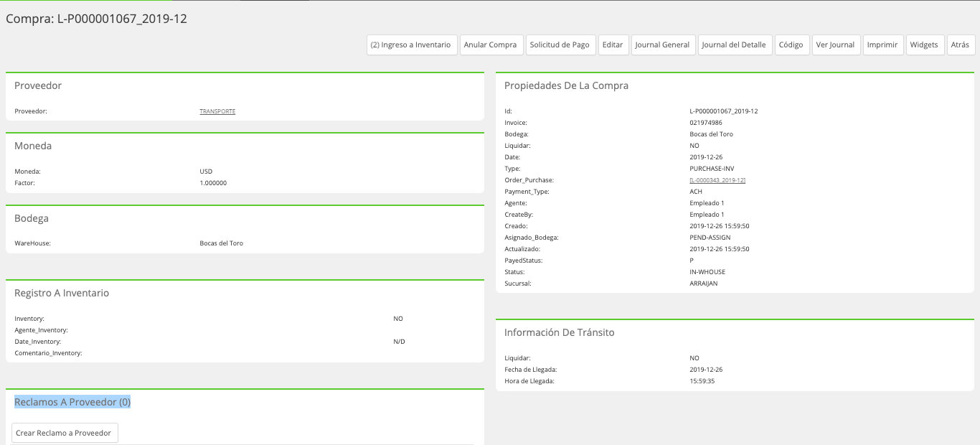The height and width of the screenshot is (445, 980).
Task: Click the USD currency value
Action: (206, 172)
